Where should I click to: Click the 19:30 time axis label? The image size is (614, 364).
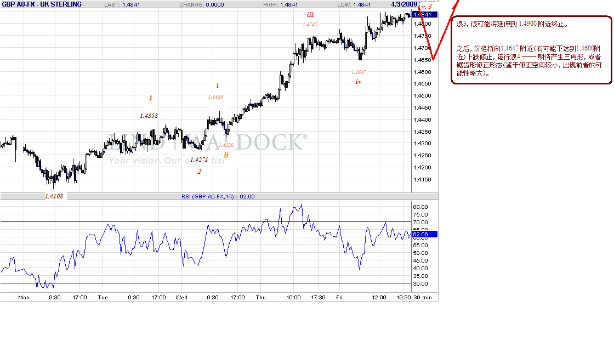click(403, 298)
